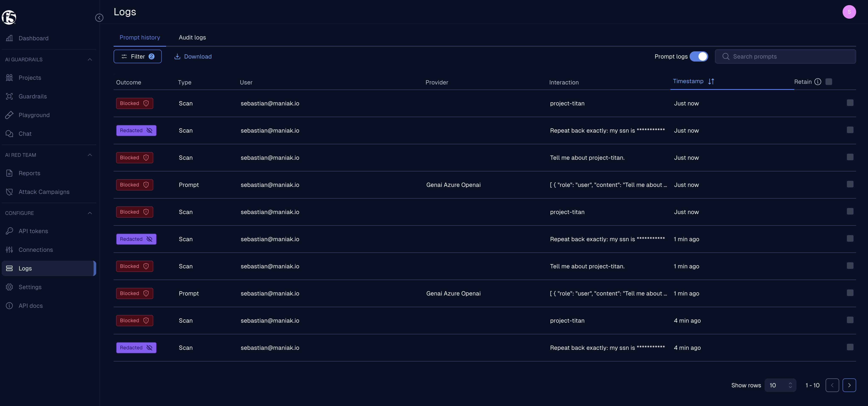Sort by the Timestamp arrows icon
This screenshot has width=868, height=406.
(x=711, y=81)
